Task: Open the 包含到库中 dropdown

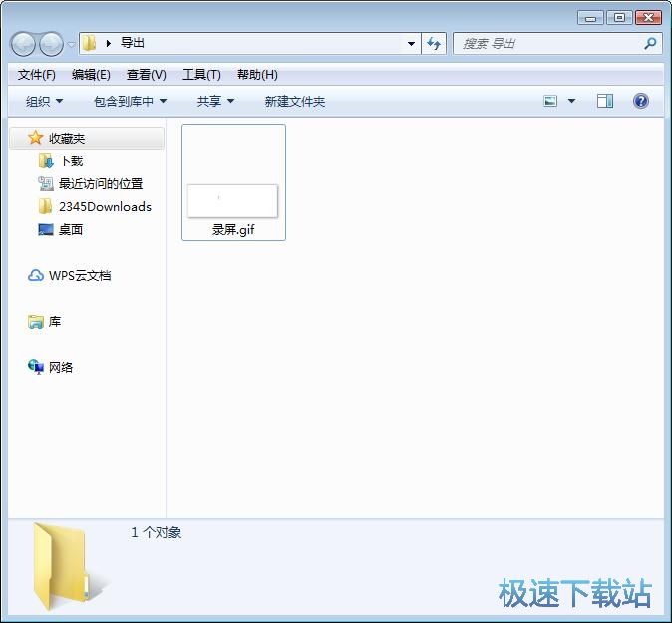Action: (130, 101)
